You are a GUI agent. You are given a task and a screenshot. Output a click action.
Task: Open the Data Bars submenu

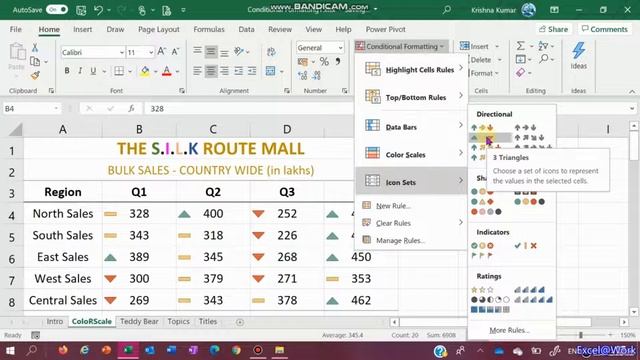[x=411, y=127]
